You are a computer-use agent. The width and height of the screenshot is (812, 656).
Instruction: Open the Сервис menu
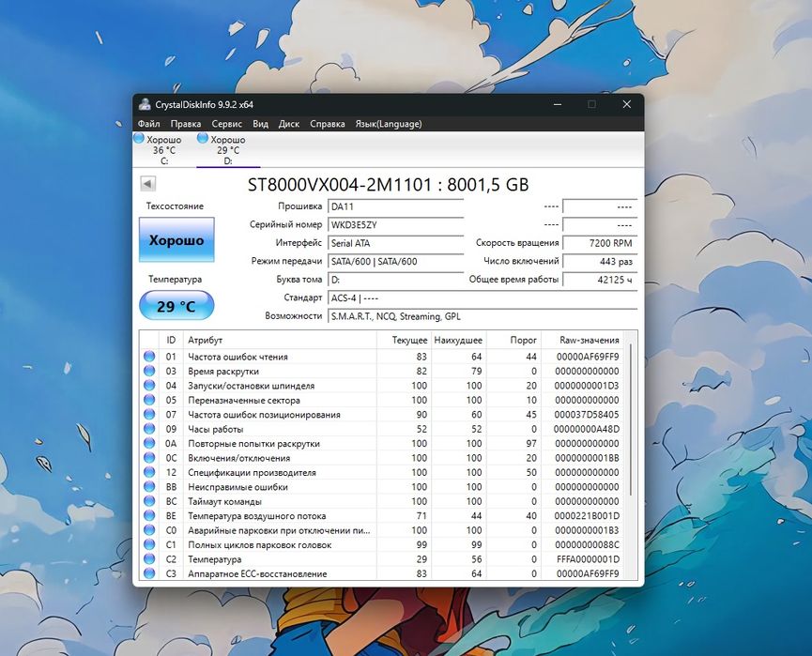226,124
